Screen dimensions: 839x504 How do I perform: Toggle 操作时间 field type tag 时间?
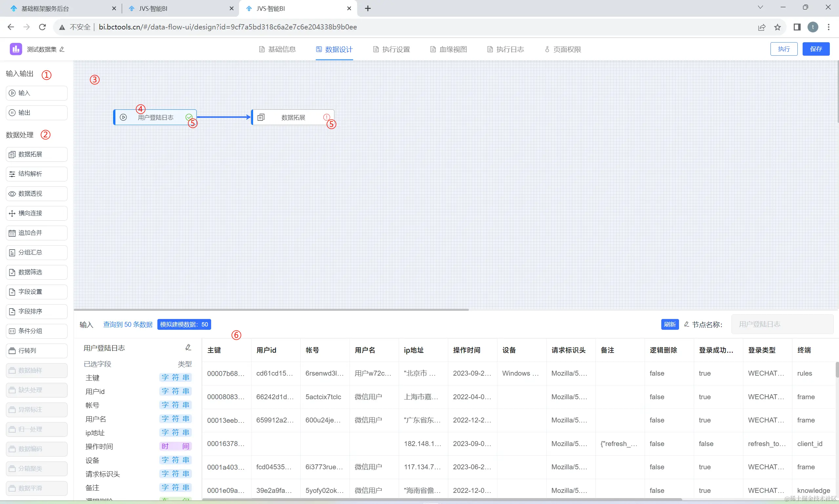click(175, 446)
